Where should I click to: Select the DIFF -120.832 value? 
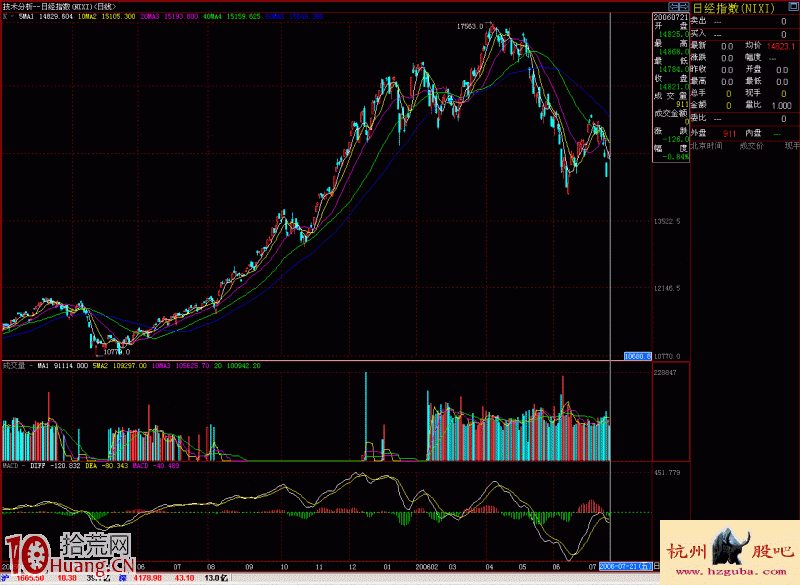55,466
